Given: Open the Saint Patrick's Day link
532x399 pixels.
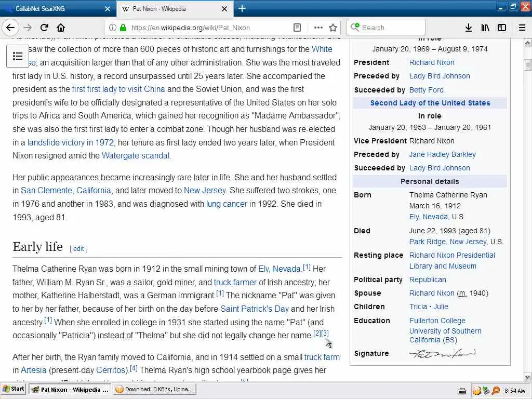Looking at the screenshot, I should pos(255,309).
